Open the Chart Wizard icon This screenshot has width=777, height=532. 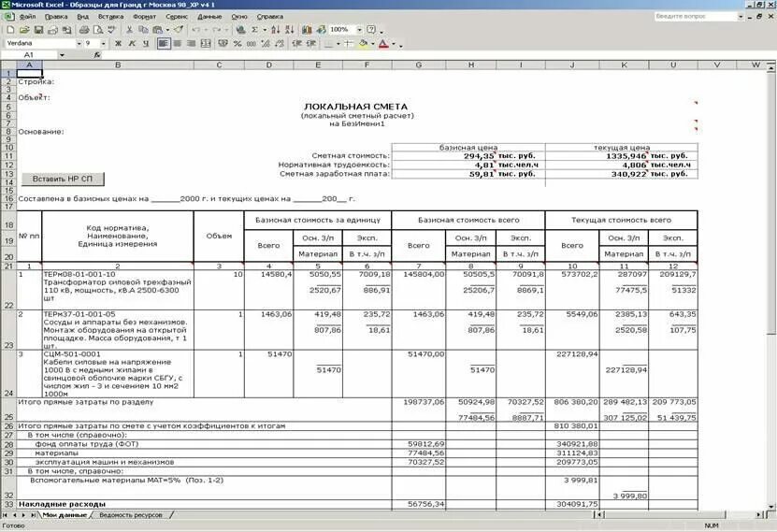click(308, 30)
